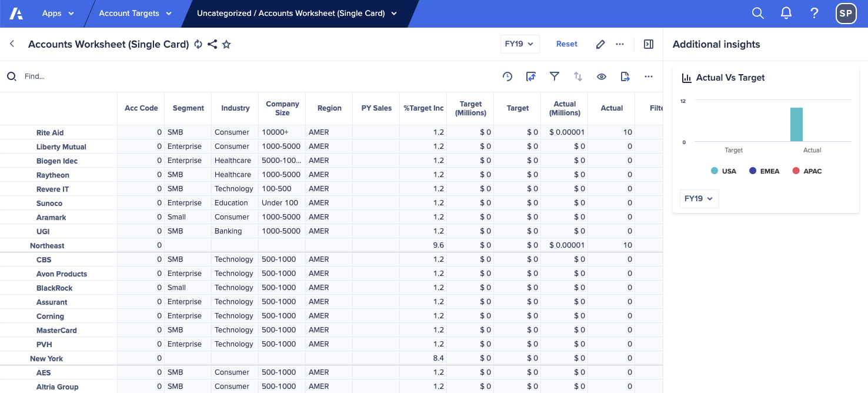The image size is (868, 393).
Task: Collapse the Additional insights panel
Action: click(648, 44)
